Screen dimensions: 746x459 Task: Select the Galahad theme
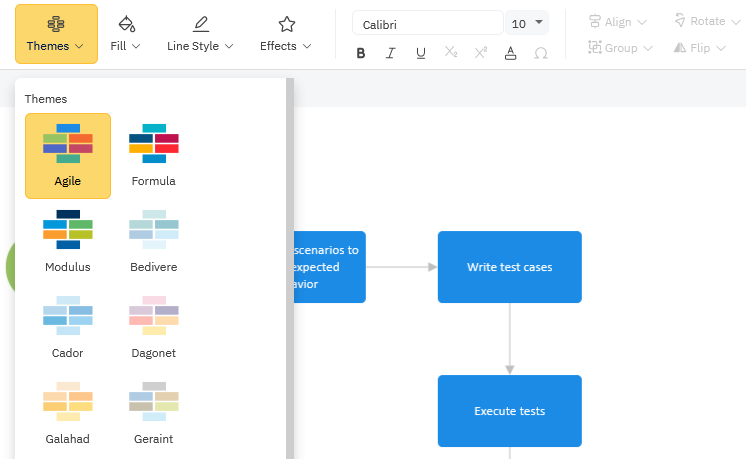pos(68,413)
